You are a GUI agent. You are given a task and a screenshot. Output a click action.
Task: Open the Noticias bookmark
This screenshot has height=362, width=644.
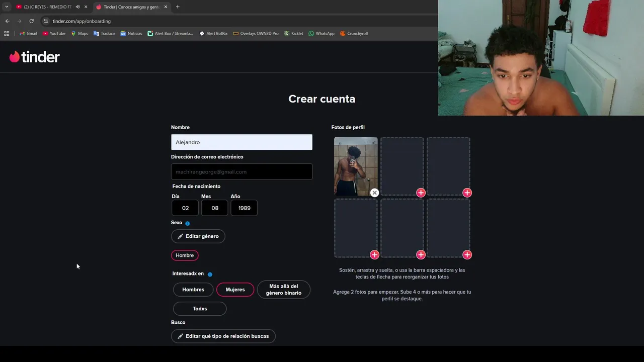[x=131, y=34]
